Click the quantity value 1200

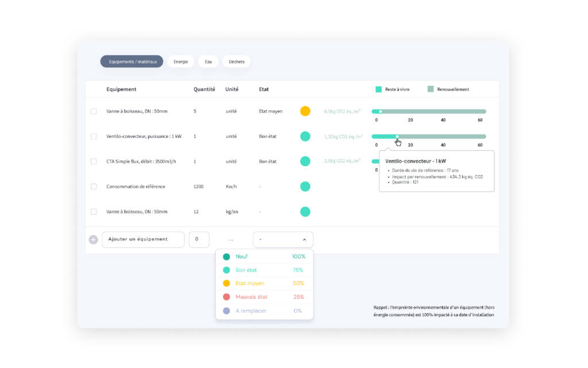pos(198,187)
